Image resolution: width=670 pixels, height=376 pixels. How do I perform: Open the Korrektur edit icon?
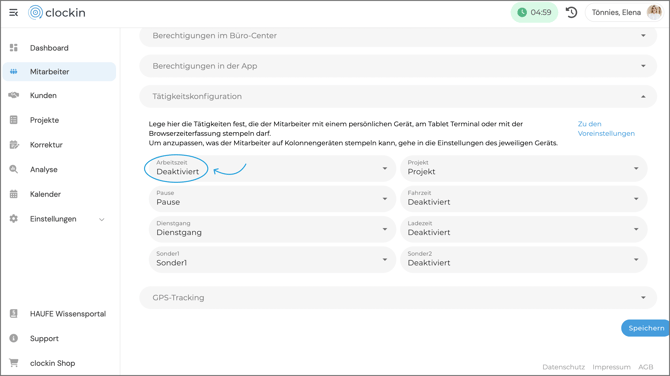point(14,144)
